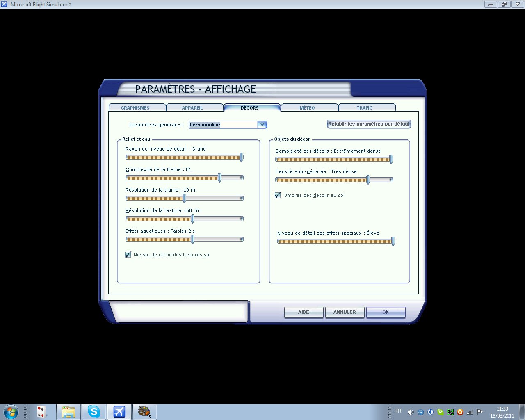Confirm settings with the OK button

point(386,313)
